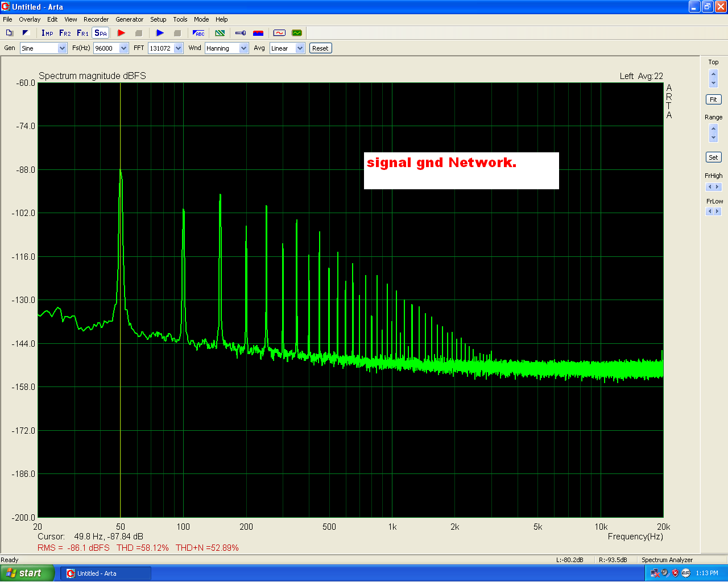Click the red sine wave signal icon
The height and width of the screenshot is (582, 728).
click(279, 33)
